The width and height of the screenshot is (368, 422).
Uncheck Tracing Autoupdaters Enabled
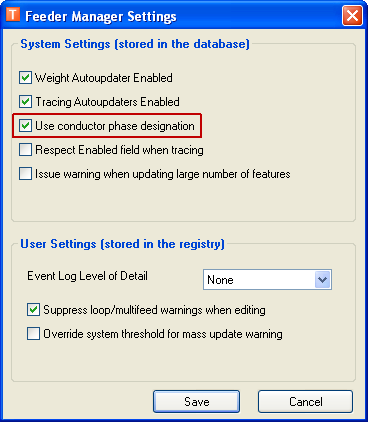[25, 102]
